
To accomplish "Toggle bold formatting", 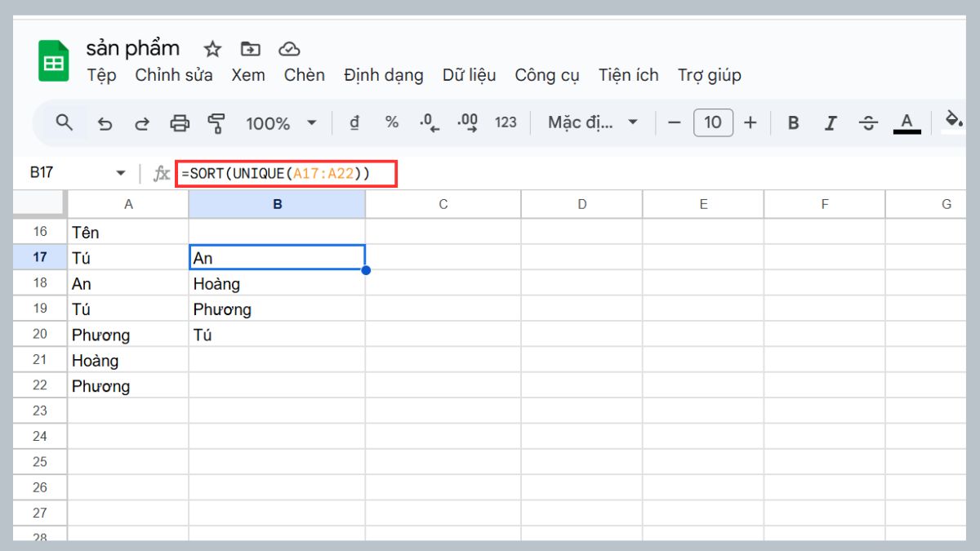I will tap(792, 122).
